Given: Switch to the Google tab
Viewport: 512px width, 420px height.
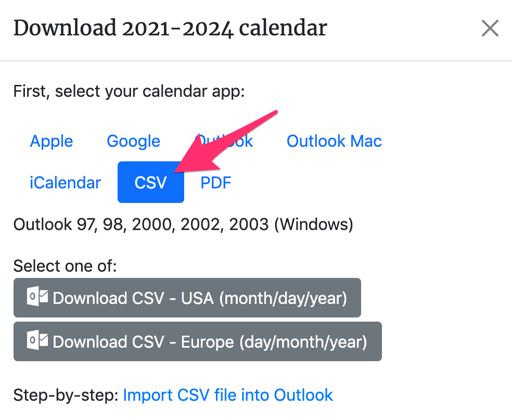Looking at the screenshot, I should click(133, 141).
